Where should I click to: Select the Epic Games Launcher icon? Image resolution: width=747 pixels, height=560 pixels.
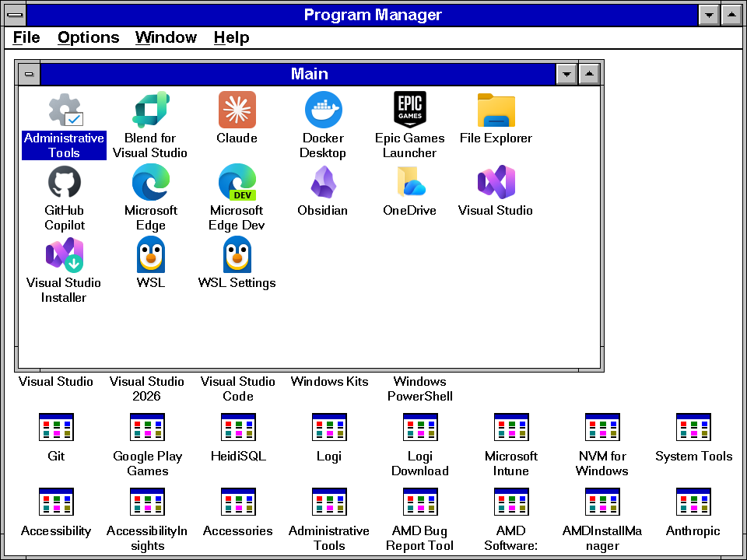point(410,110)
